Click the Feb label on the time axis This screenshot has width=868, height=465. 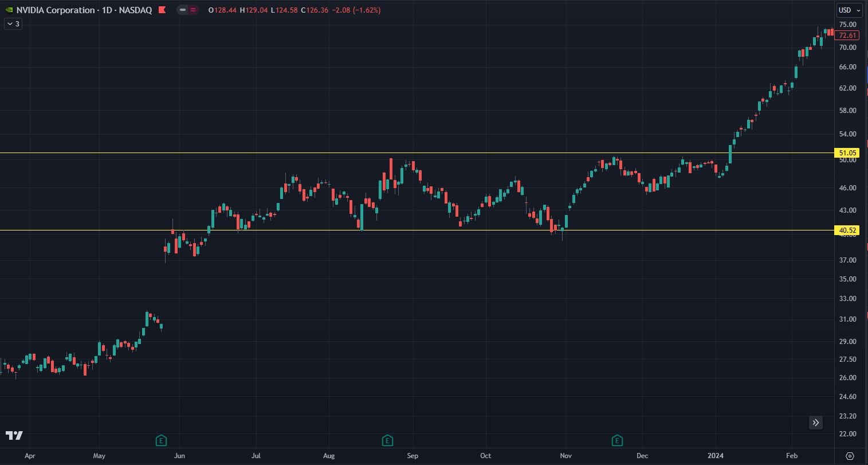(792, 456)
